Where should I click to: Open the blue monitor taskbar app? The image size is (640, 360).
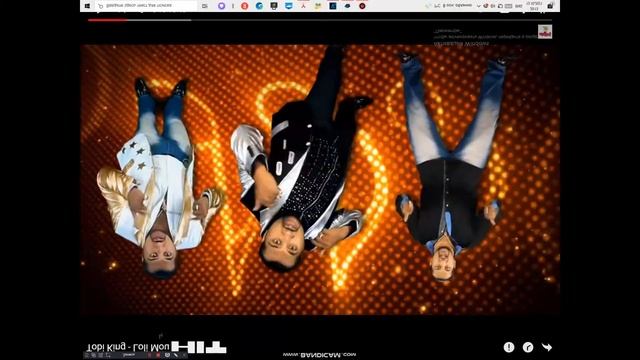(289, 6)
